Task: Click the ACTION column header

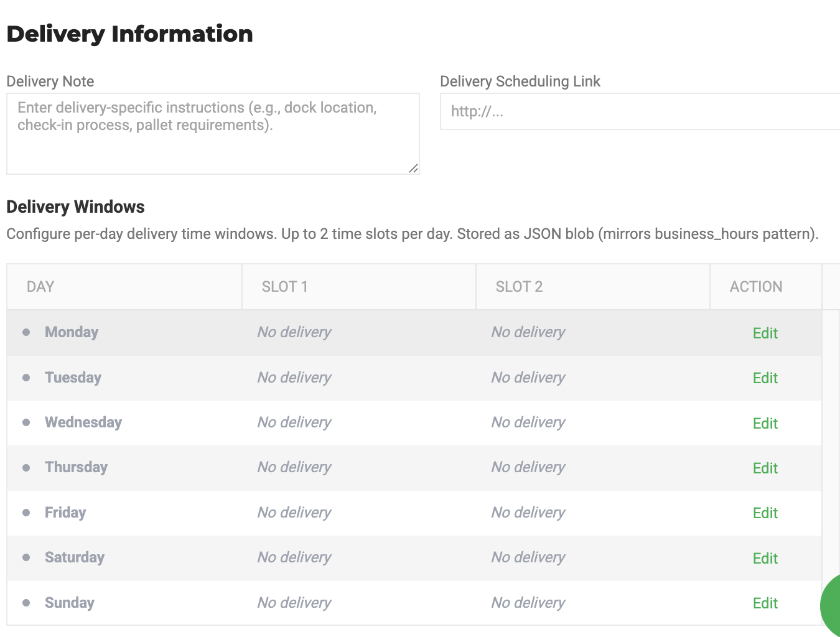Action: click(755, 287)
